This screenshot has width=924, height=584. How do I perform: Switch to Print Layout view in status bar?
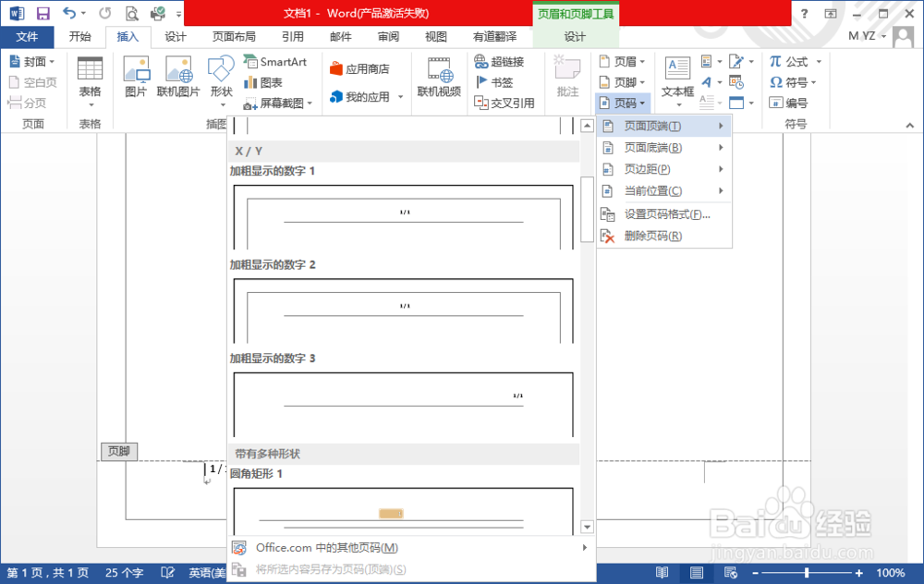point(697,572)
